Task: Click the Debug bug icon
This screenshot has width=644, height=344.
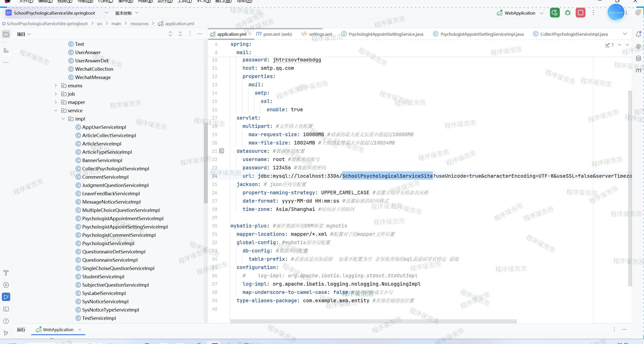Action: click(x=567, y=13)
